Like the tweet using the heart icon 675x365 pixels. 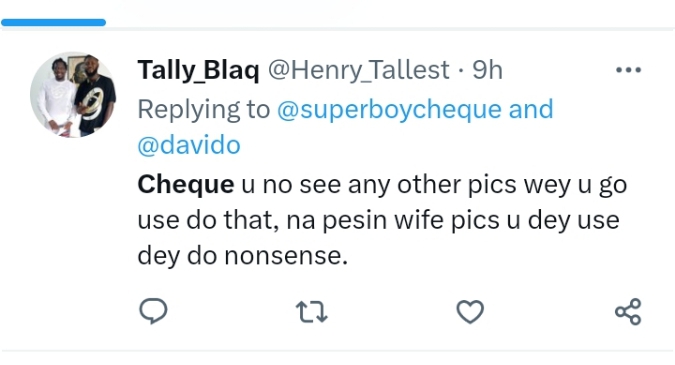(470, 312)
